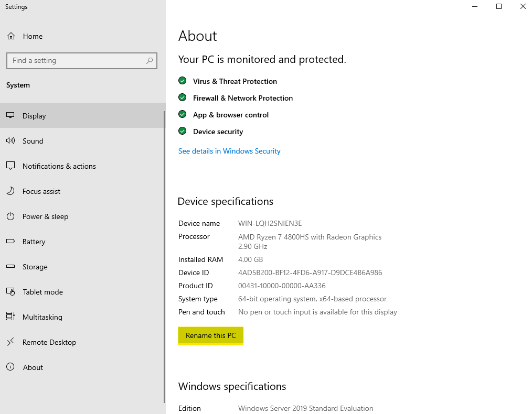The image size is (532, 414).
Task: Open the About page in sidebar
Action: click(x=82, y=367)
